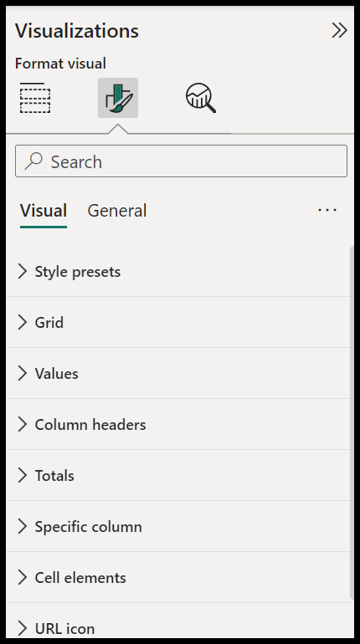Switch to the General tab
The width and height of the screenshot is (360, 644).
coord(117,211)
